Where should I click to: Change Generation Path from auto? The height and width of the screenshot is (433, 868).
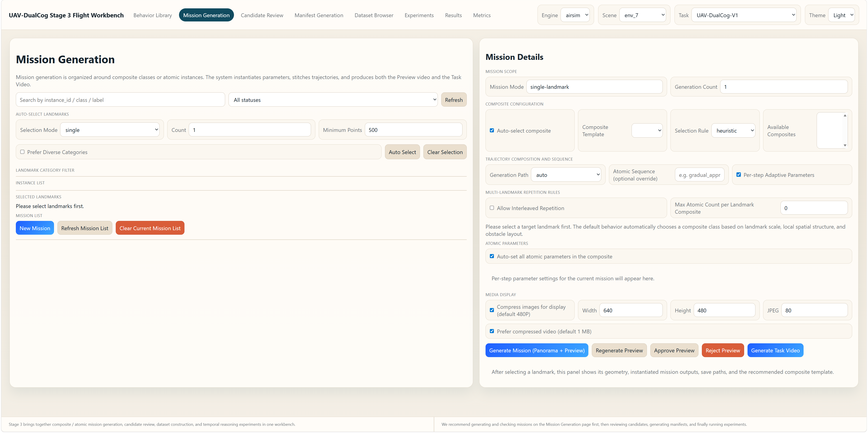point(566,174)
